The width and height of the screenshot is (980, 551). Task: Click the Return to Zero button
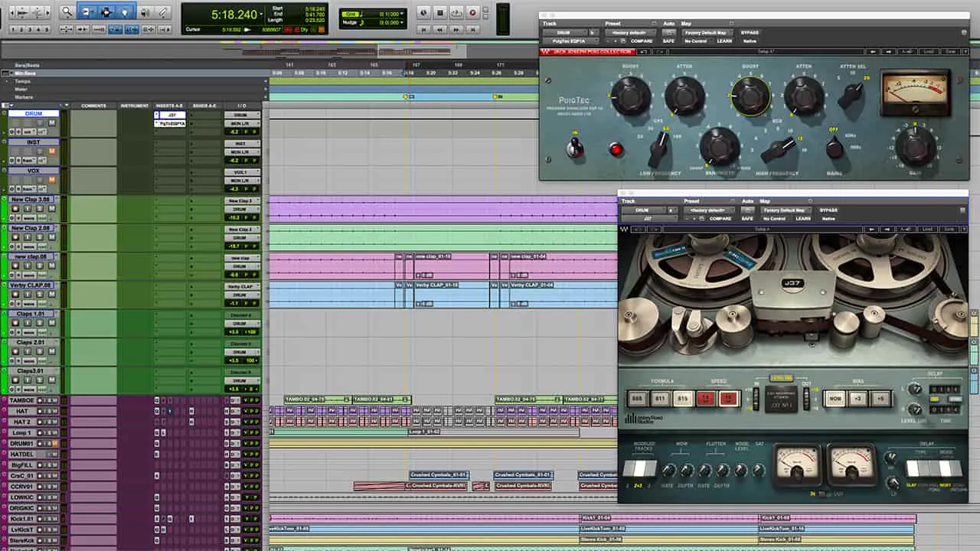(423, 29)
